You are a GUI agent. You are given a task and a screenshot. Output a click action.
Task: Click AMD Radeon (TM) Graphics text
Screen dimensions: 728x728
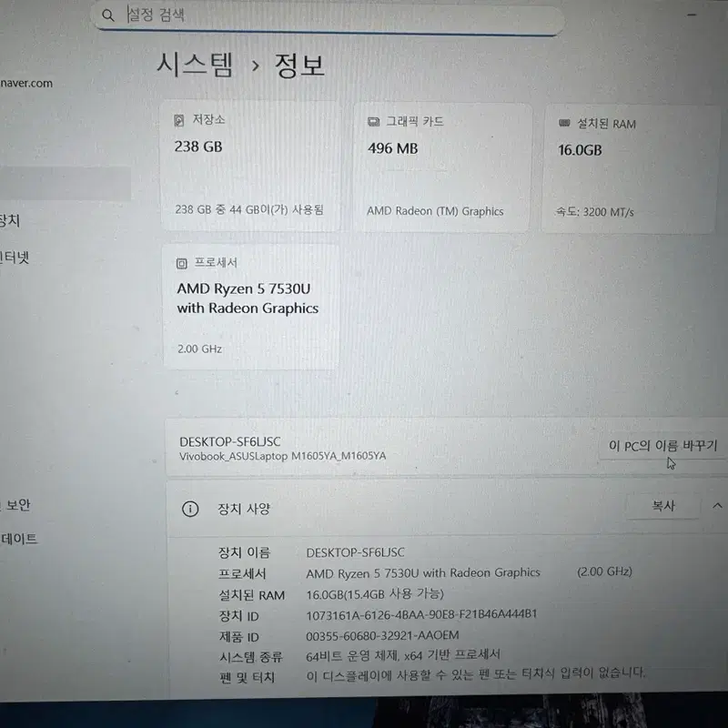(x=435, y=211)
